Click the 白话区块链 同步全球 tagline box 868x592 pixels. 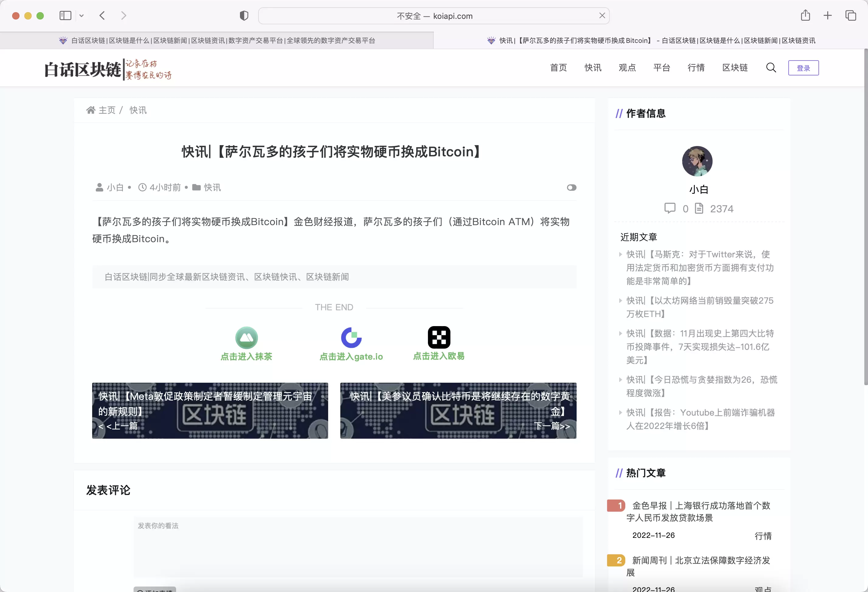pyautogui.click(x=334, y=277)
